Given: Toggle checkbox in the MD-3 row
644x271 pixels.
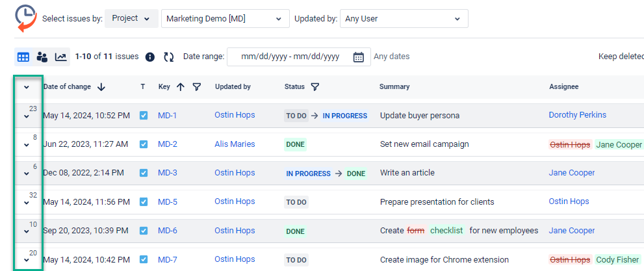Looking at the screenshot, I should 144,173.
